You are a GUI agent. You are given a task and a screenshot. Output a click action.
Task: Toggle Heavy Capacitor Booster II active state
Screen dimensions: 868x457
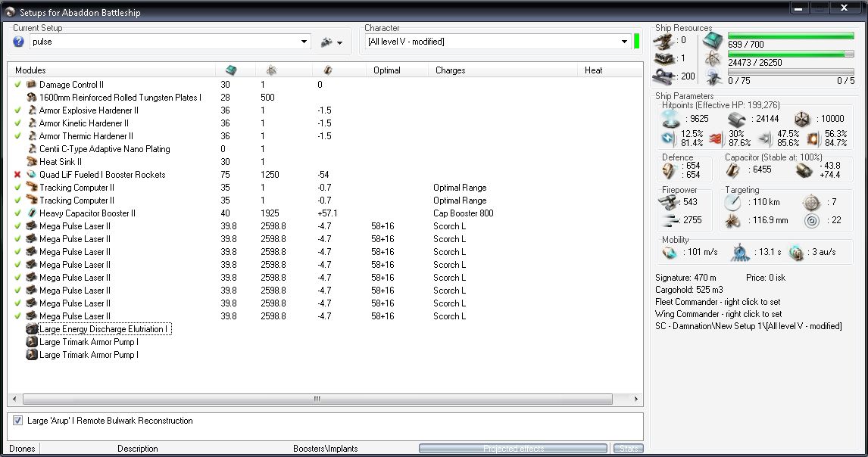click(17, 213)
